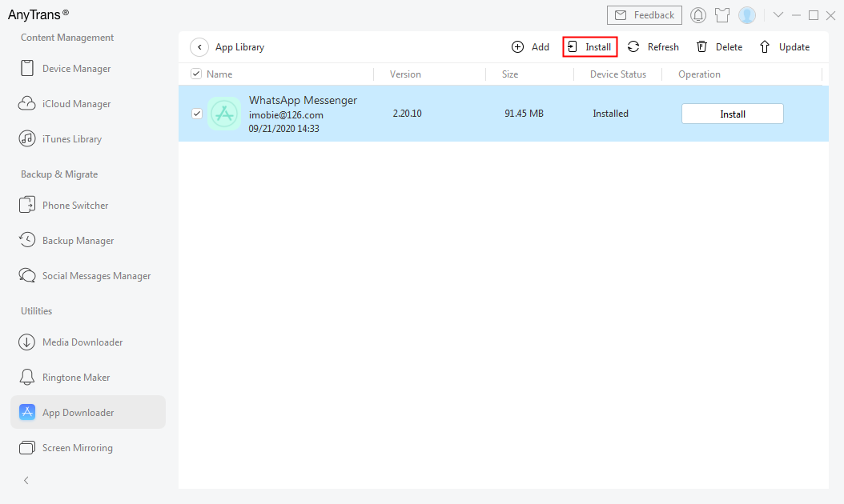
Task: Go back from App Library
Action: (199, 47)
